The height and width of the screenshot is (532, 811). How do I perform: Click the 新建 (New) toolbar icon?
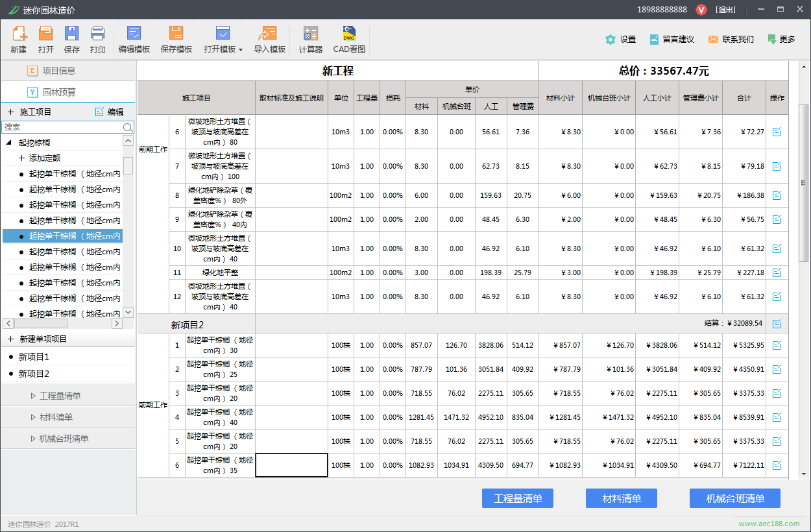point(19,39)
